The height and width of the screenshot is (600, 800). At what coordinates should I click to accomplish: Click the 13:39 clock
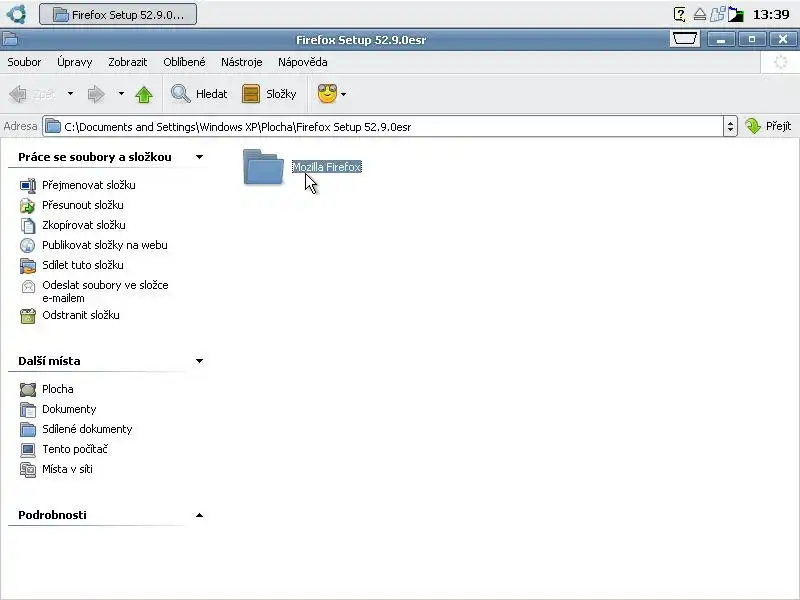tap(771, 14)
